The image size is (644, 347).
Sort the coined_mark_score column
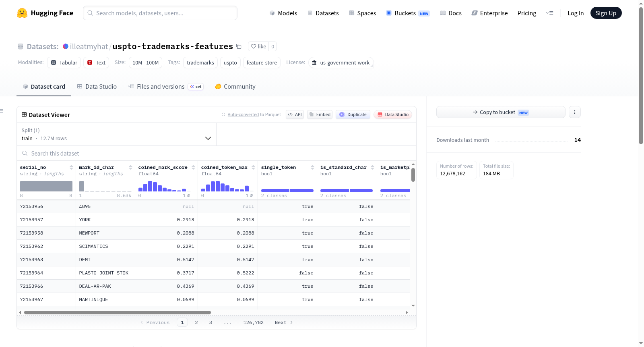click(193, 167)
